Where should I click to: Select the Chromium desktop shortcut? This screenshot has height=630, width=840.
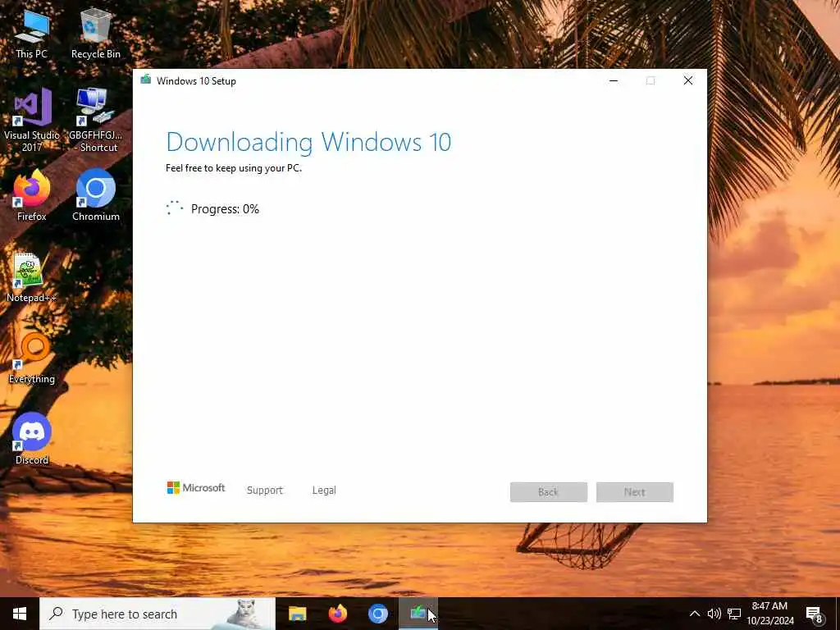click(x=95, y=195)
